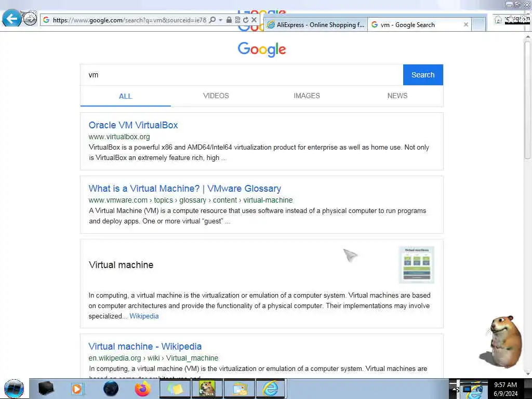Open the address bar autocomplete dropdown arrow
Image resolution: width=532 pixels, height=399 pixels.
click(x=220, y=20)
